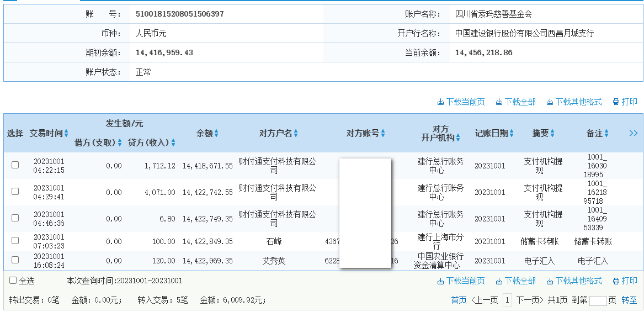644x312 pixels.
Task: Select bank name 中国建设银行股份有限公司西昌月城支行
Action: coord(524,33)
